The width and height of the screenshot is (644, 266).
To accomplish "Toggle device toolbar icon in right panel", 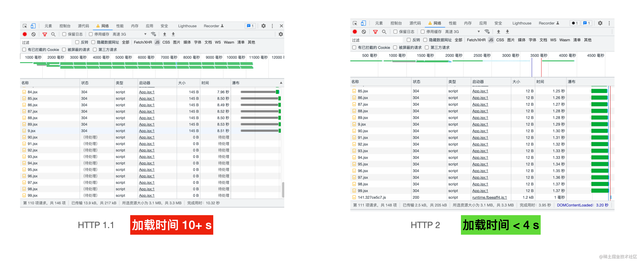I will pyautogui.click(x=364, y=23).
